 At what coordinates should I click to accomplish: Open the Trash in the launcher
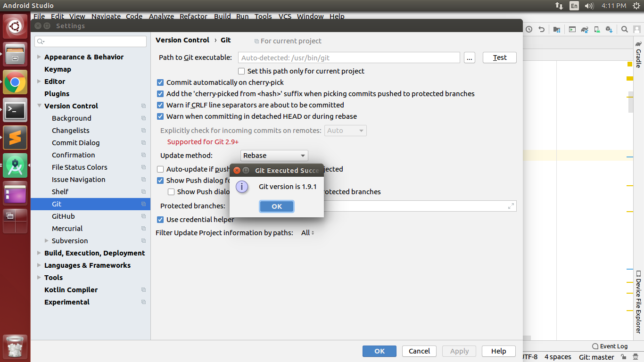15,347
